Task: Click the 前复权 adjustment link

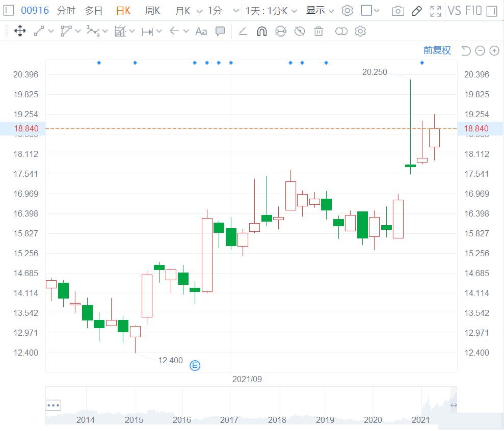Action: click(437, 50)
